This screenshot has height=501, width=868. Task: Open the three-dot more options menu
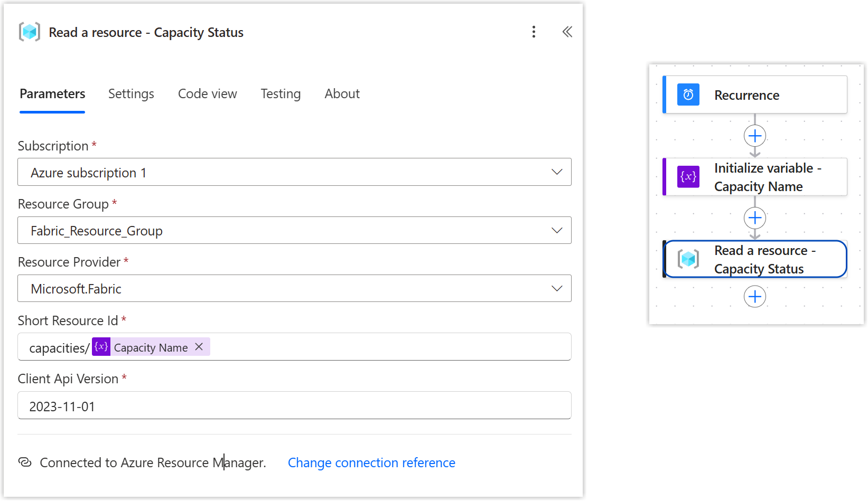[x=534, y=32]
